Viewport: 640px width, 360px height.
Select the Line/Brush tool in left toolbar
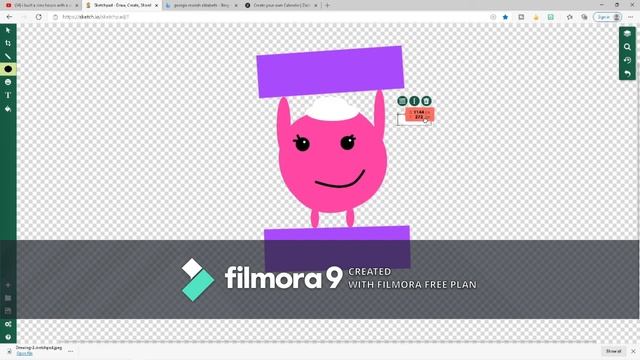point(8,56)
